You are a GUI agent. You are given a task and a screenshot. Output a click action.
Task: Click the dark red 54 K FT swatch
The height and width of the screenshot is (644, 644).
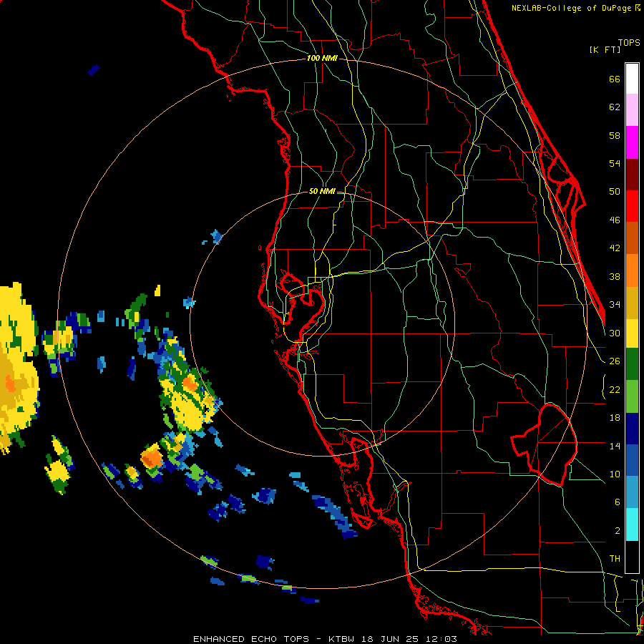[632, 174]
